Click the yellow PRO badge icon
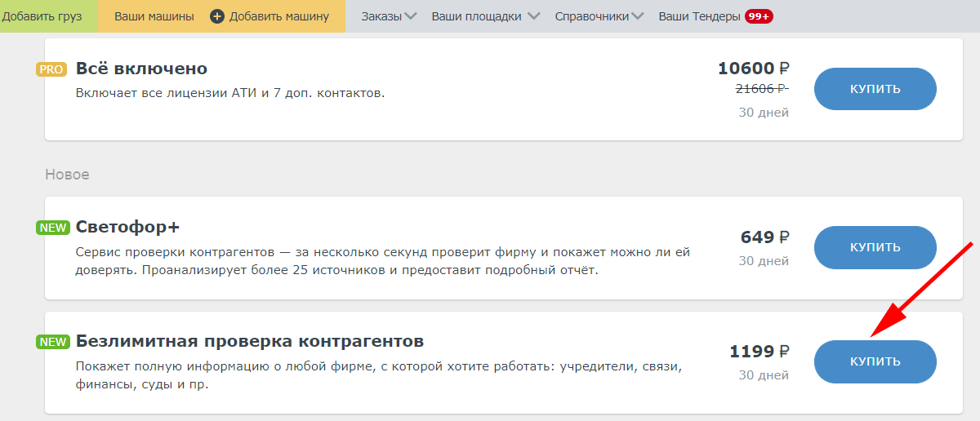Viewport: 980px width, 421px height. pos(51,69)
